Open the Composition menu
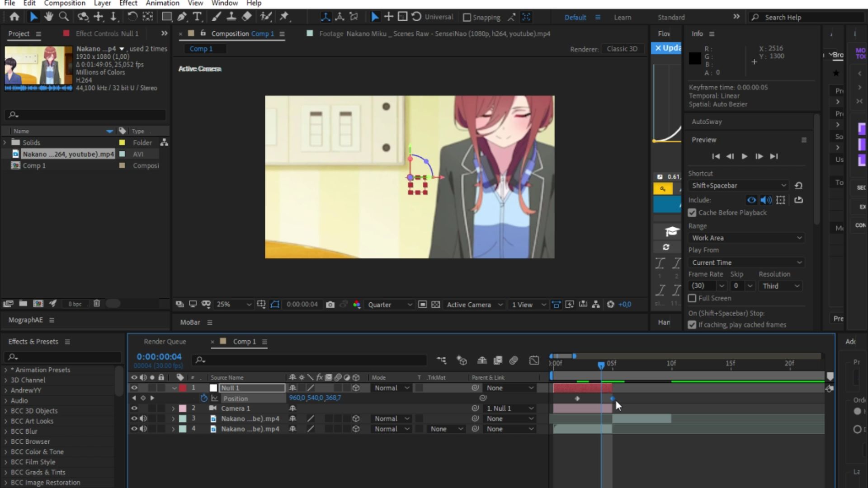This screenshot has height=488, width=868. (x=65, y=3)
